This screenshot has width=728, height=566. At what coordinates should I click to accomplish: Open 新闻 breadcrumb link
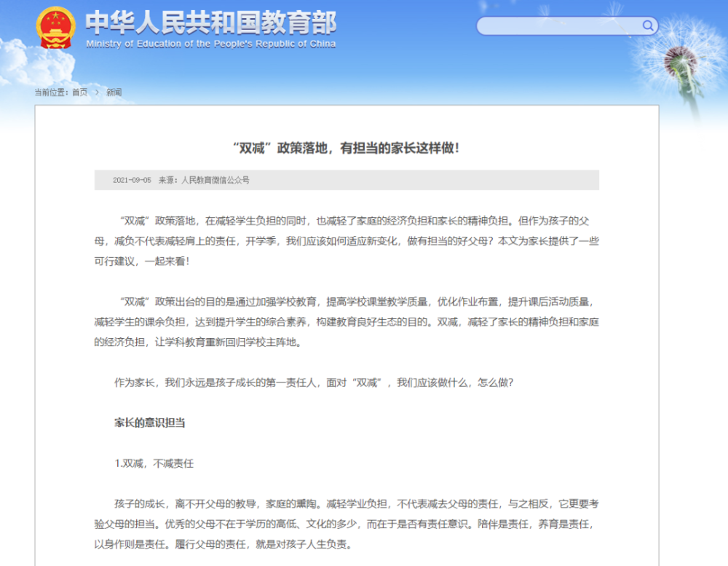pyautogui.click(x=114, y=92)
